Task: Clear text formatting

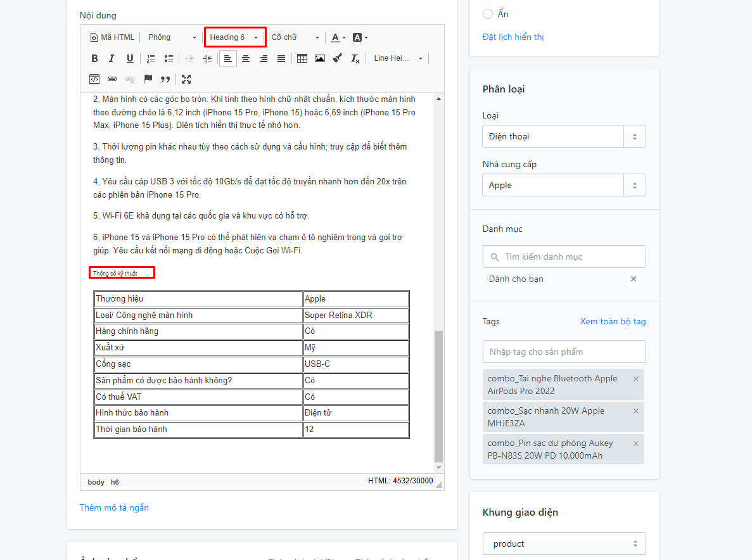Action: point(355,58)
